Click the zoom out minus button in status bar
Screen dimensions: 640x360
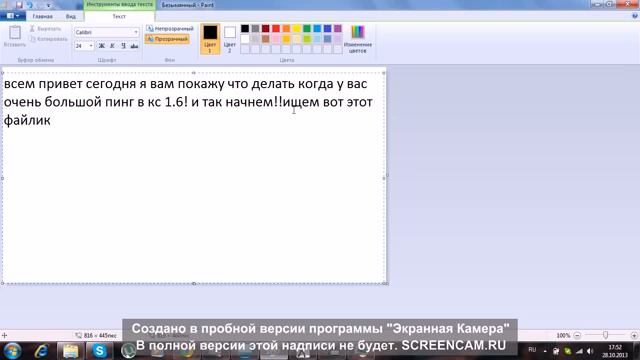[x=577, y=336]
